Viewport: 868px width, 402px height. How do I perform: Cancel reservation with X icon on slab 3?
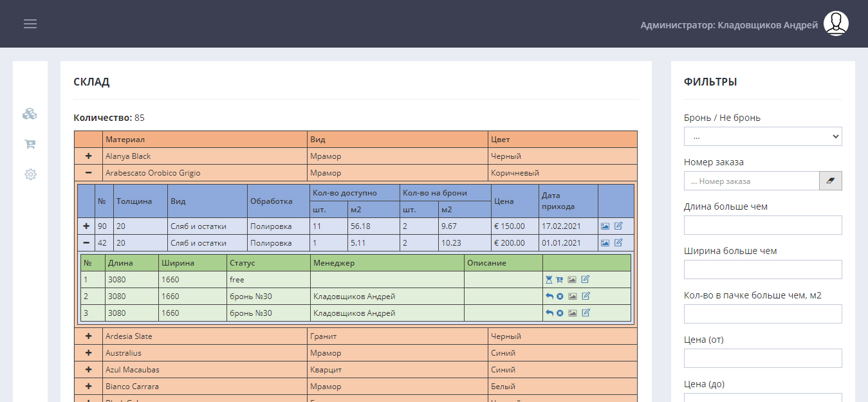click(x=560, y=313)
